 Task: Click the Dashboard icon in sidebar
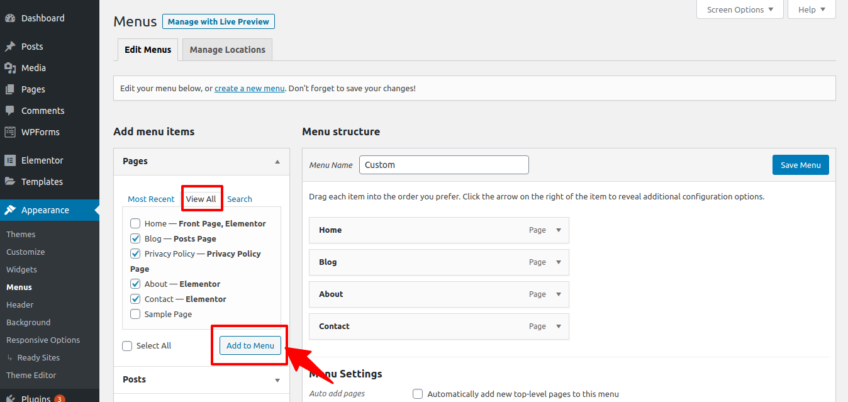[10, 18]
